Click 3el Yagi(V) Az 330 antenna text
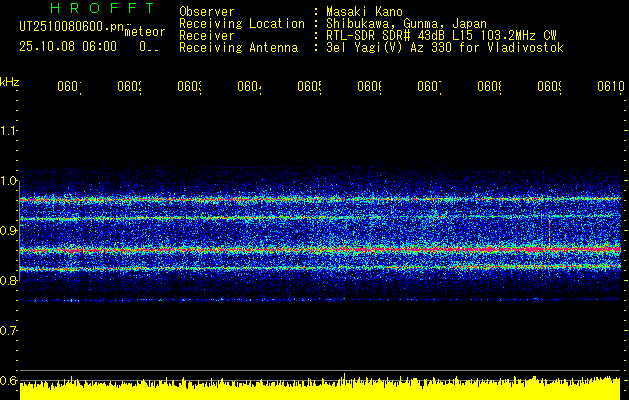Viewport: 629px width, 400px height. pos(445,48)
